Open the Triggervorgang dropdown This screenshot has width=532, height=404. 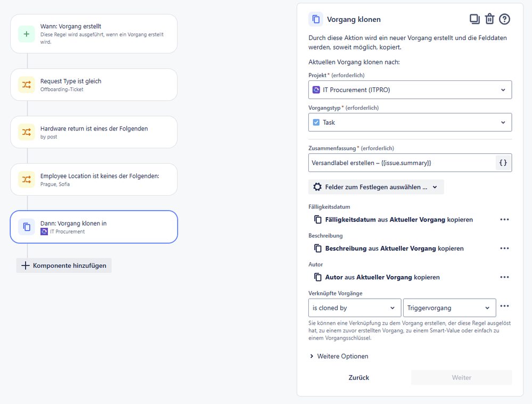[x=449, y=308]
